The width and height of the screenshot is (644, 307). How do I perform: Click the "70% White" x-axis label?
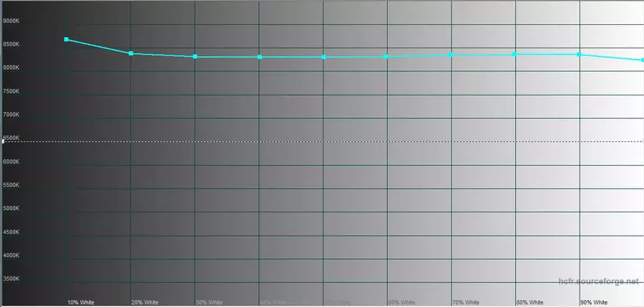(465, 302)
